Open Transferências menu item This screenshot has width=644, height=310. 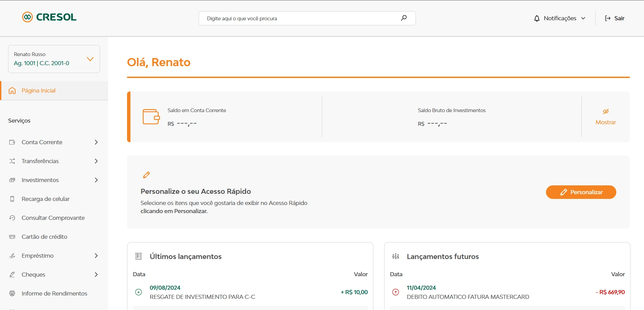click(x=54, y=161)
